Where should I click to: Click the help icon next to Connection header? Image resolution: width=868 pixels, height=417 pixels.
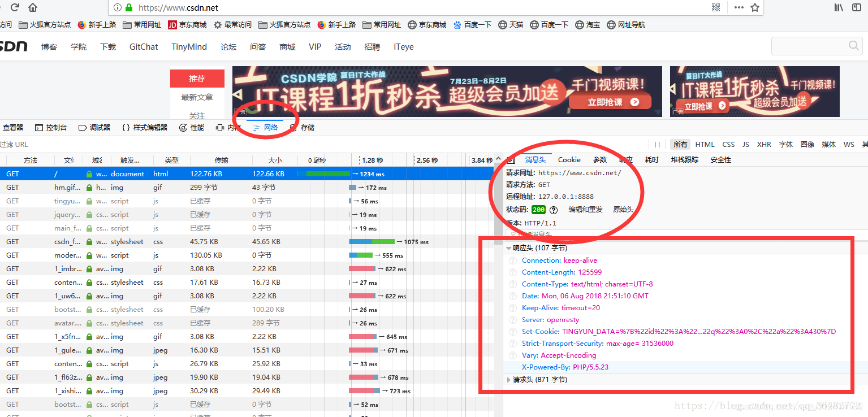[x=513, y=260]
